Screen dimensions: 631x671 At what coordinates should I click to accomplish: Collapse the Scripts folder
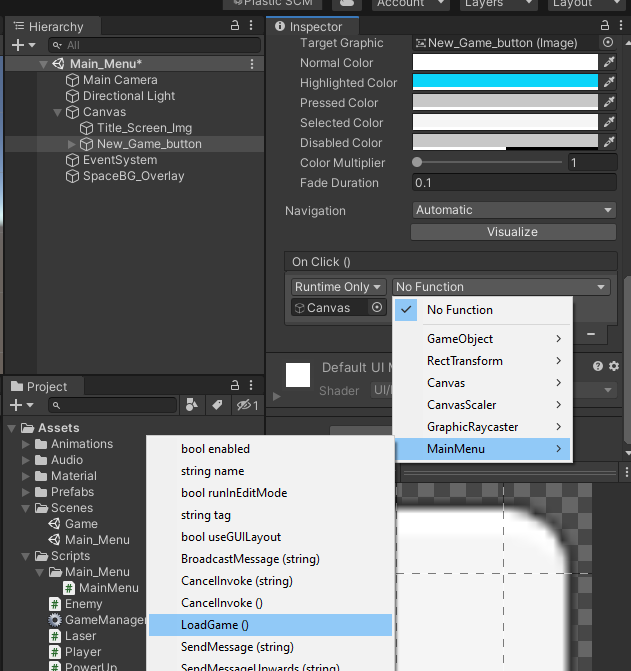pyautogui.click(x=26, y=556)
